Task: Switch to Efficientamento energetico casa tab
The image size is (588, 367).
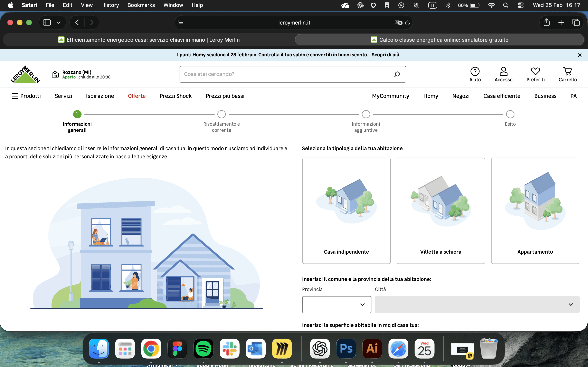Action: [149, 40]
